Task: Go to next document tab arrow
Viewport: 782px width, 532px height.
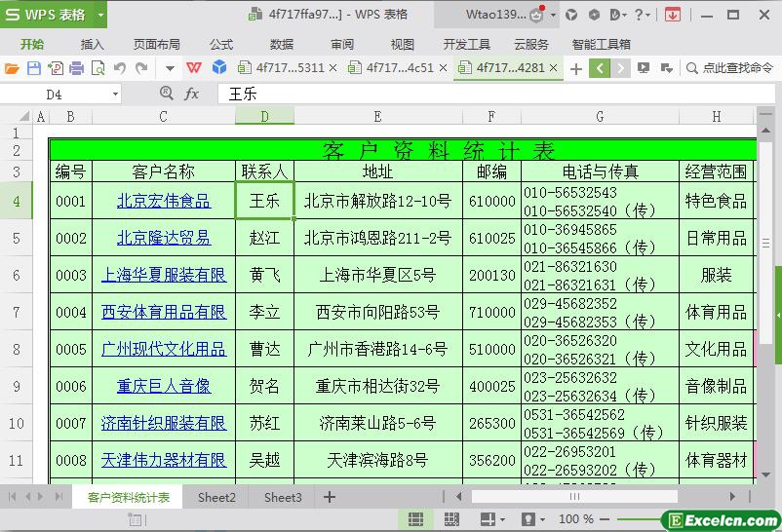Action: tap(620, 68)
